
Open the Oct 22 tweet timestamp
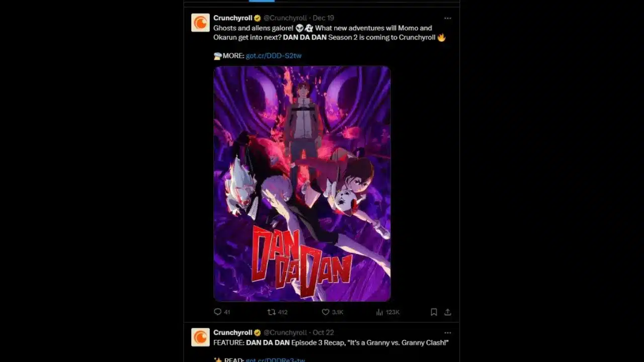coord(324,332)
